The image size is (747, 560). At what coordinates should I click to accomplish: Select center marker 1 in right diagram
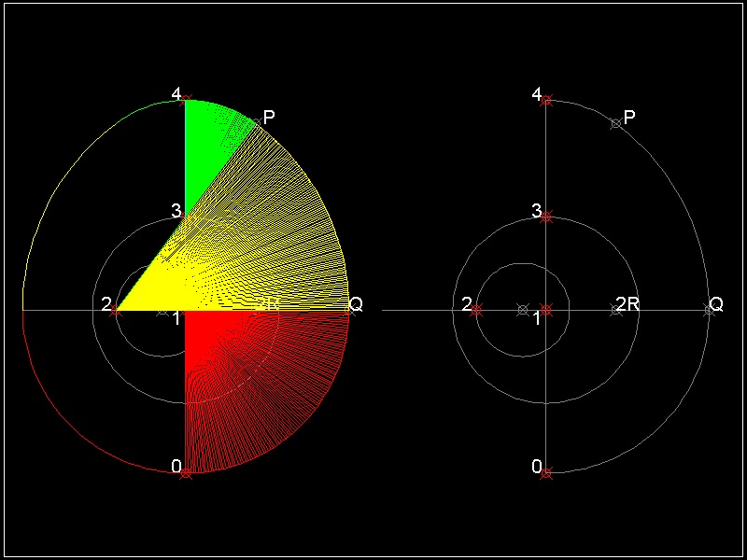(x=546, y=310)
